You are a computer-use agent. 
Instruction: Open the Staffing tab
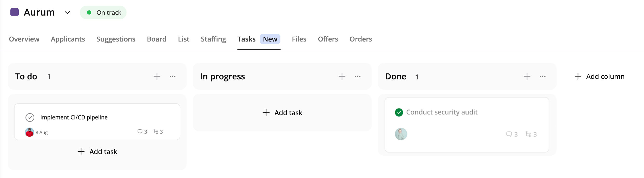[x=213, y=39]
